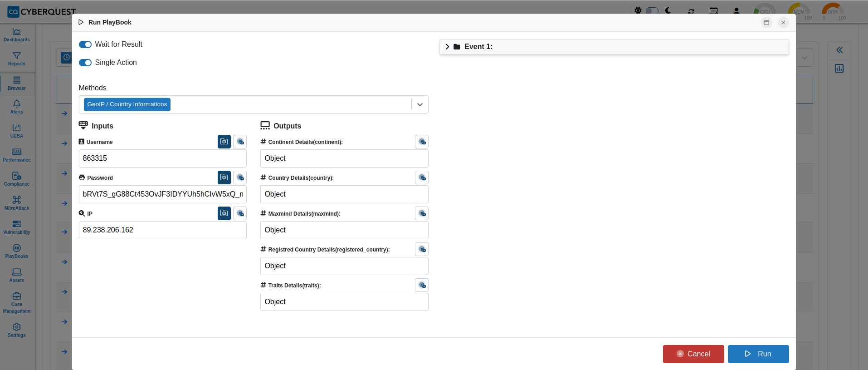Image resolution: width=868 pixels, height=370 pixels.
Task: Click the Username capture camera icon
Action: pos(224,142)
